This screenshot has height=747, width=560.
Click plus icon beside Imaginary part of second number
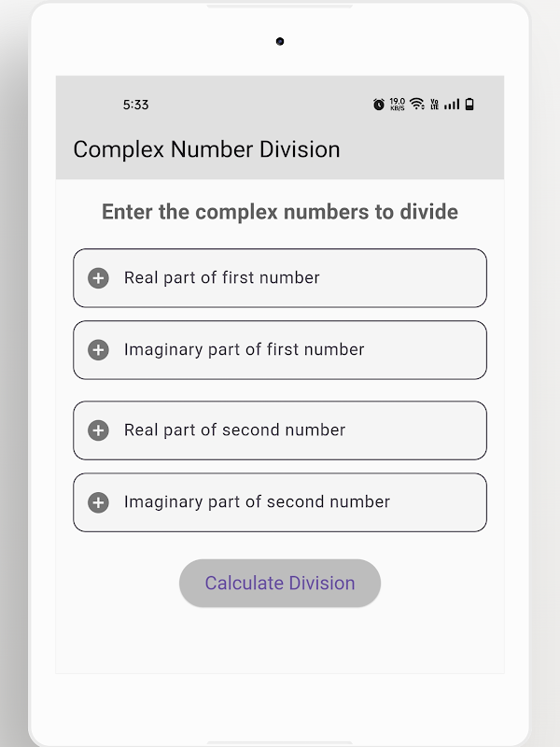(x=98, y=502)
